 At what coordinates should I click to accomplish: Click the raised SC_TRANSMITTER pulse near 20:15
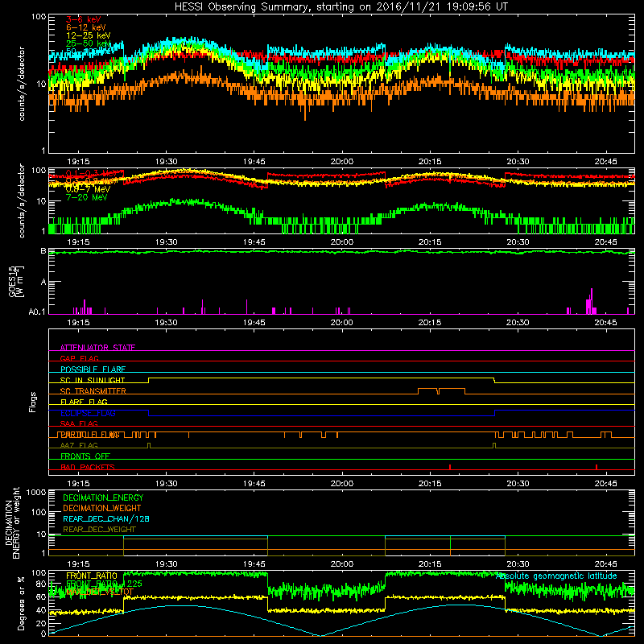441,391
